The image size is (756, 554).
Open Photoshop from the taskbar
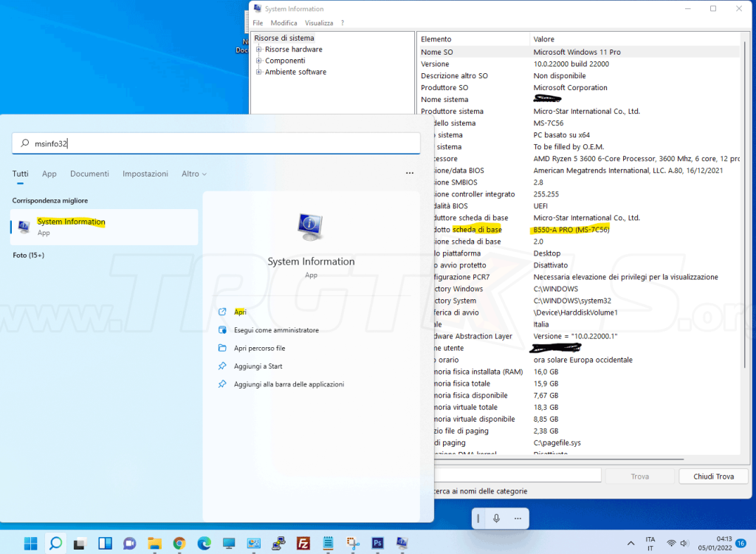tap(377, 544)
